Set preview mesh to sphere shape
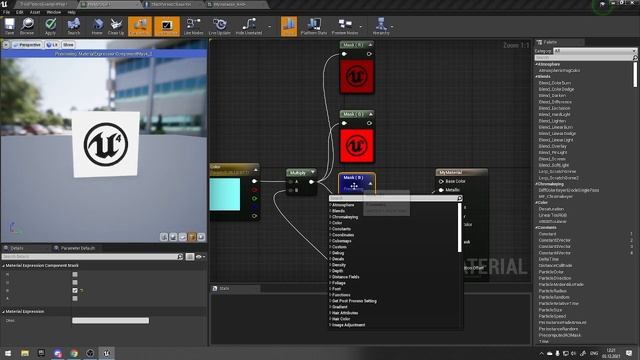 click(x=173, y=237)
